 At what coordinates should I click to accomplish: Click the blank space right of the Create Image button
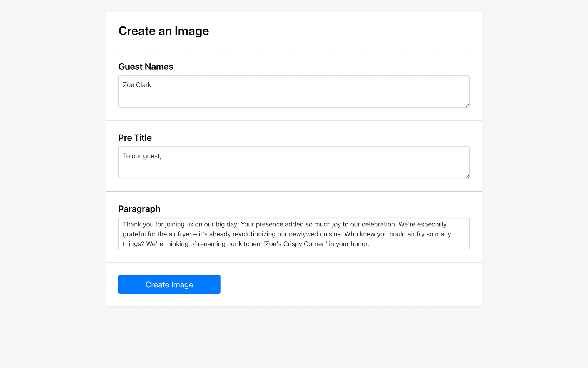[323, 284]
